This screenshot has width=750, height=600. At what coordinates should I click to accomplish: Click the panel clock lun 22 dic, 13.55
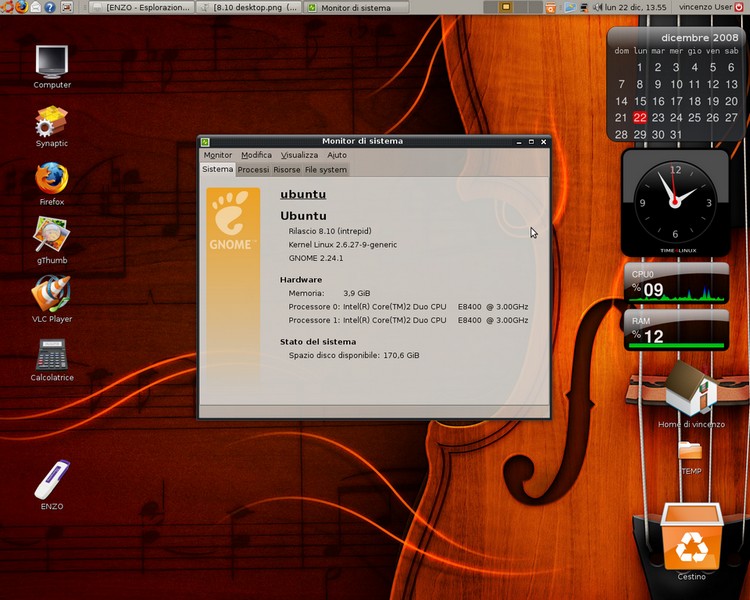(x=635, y=7)
